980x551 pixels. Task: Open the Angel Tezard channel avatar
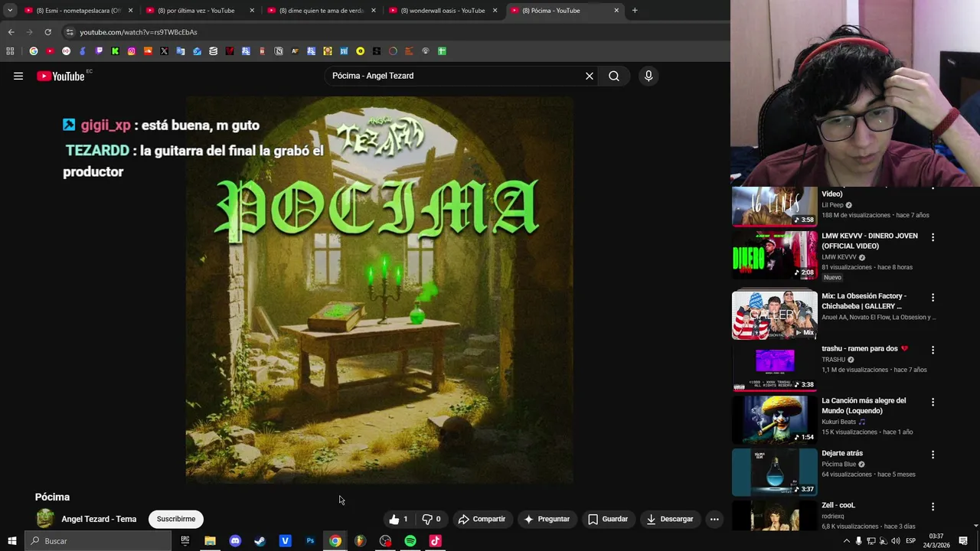[45, 519]
